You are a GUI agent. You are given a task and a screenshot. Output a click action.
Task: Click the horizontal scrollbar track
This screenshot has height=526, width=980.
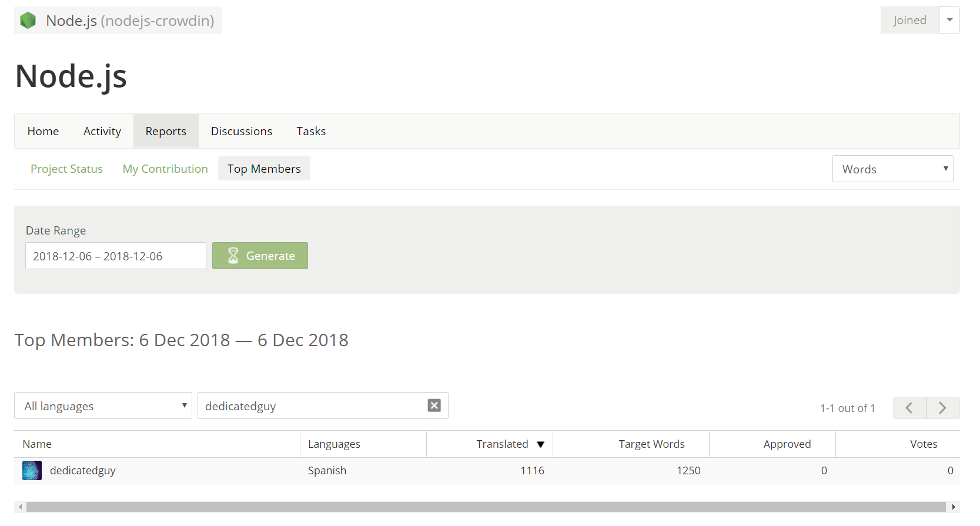point(486,507)
